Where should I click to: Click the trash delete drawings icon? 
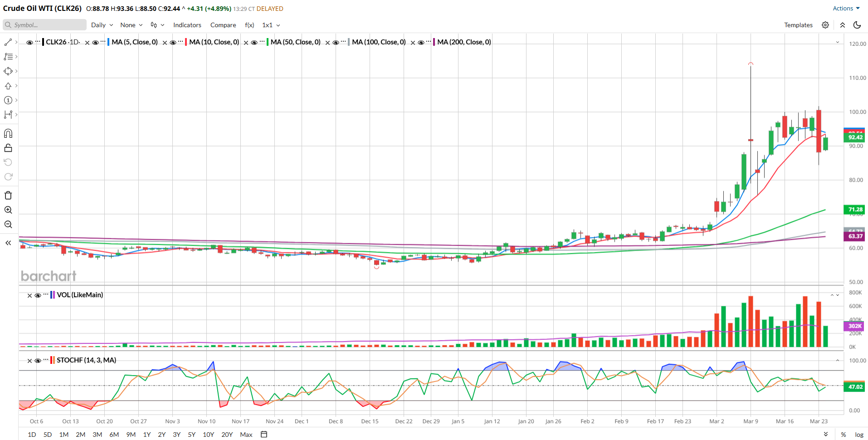point(8,195)
